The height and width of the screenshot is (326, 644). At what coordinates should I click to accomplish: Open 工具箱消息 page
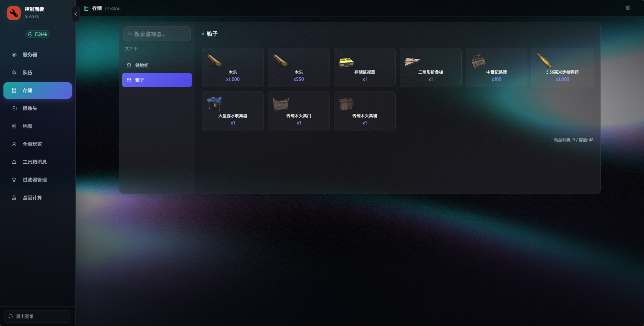37,162
